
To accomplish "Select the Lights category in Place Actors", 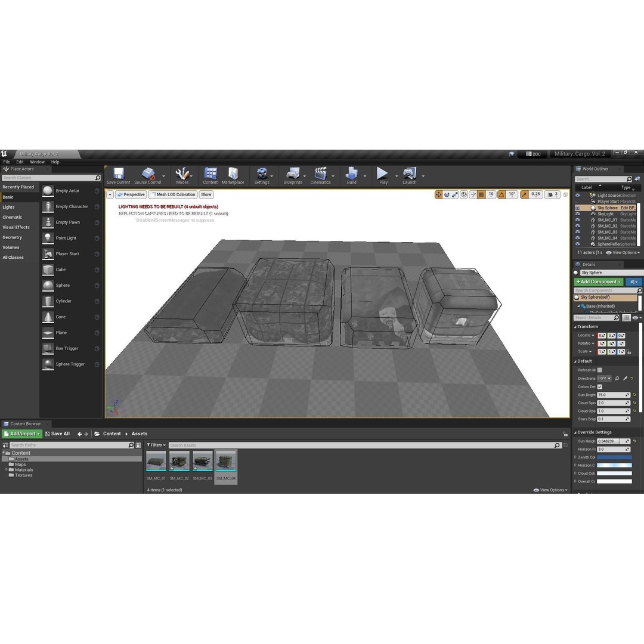I will tap(8, 207).
